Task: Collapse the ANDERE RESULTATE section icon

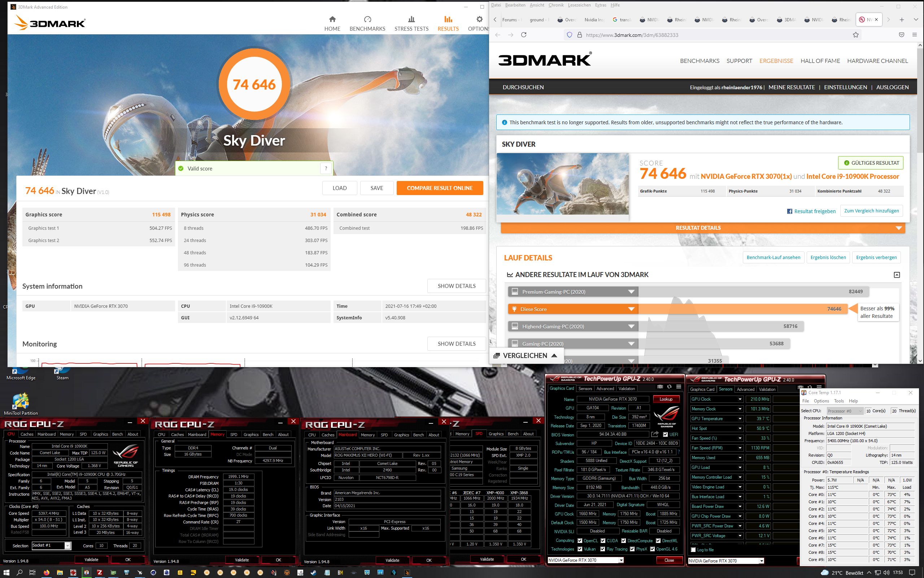Action: [x=897, y=275]
